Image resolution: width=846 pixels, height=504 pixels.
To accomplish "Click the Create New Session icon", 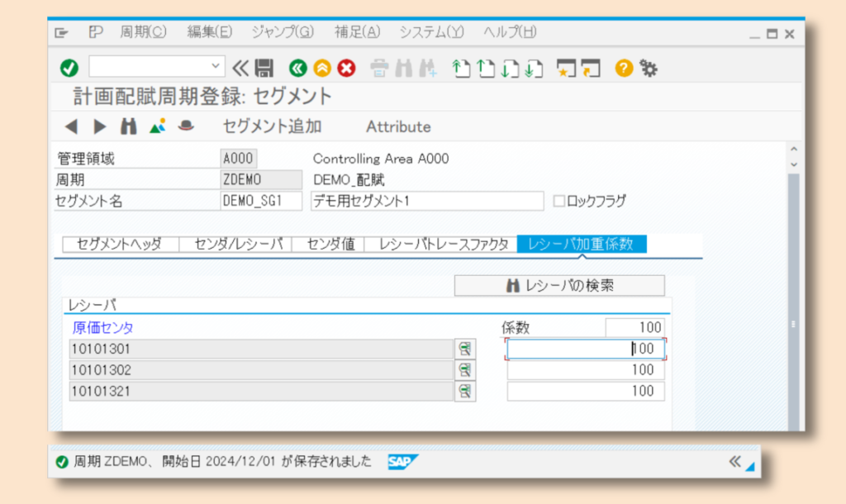I will [x=567, y=69].
